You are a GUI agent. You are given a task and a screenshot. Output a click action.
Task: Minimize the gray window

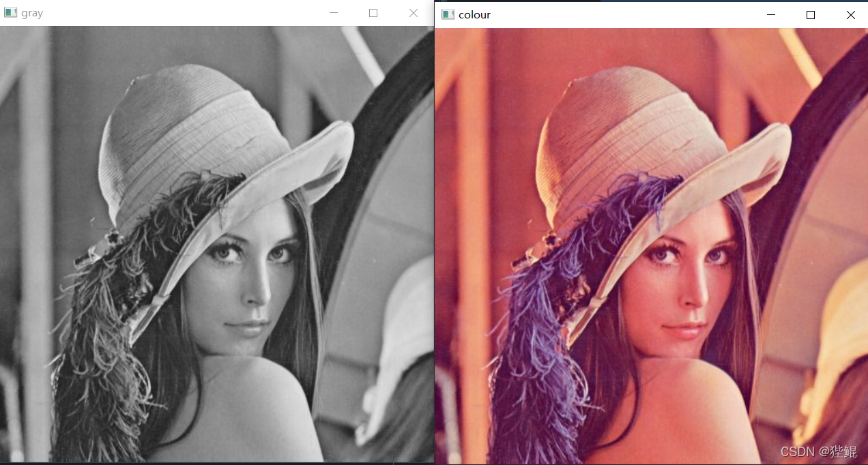pos(334,13)
